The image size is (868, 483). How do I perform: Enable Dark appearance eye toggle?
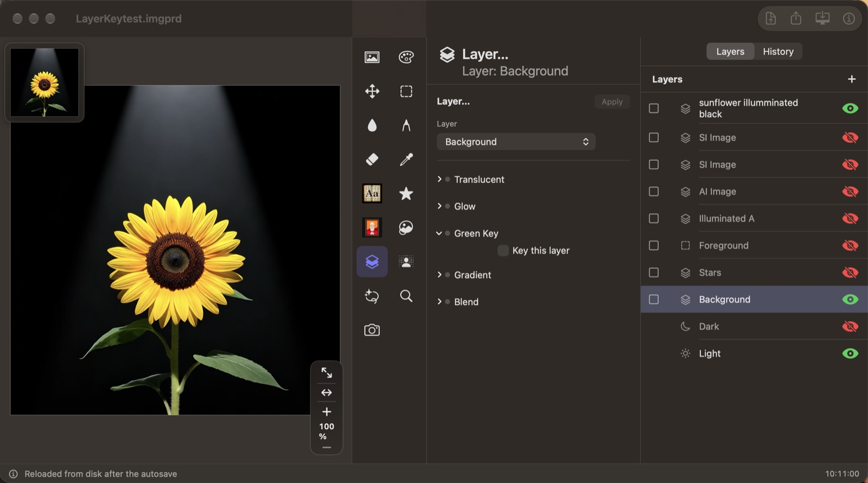850,326
